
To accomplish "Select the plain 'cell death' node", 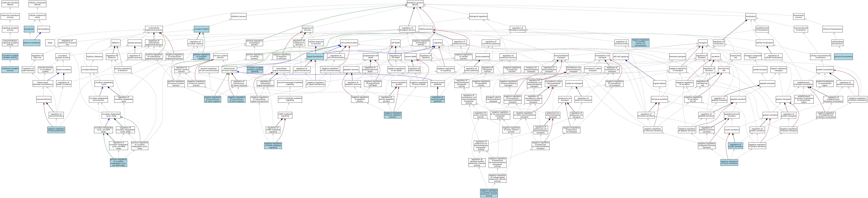I will coord(396,43).
